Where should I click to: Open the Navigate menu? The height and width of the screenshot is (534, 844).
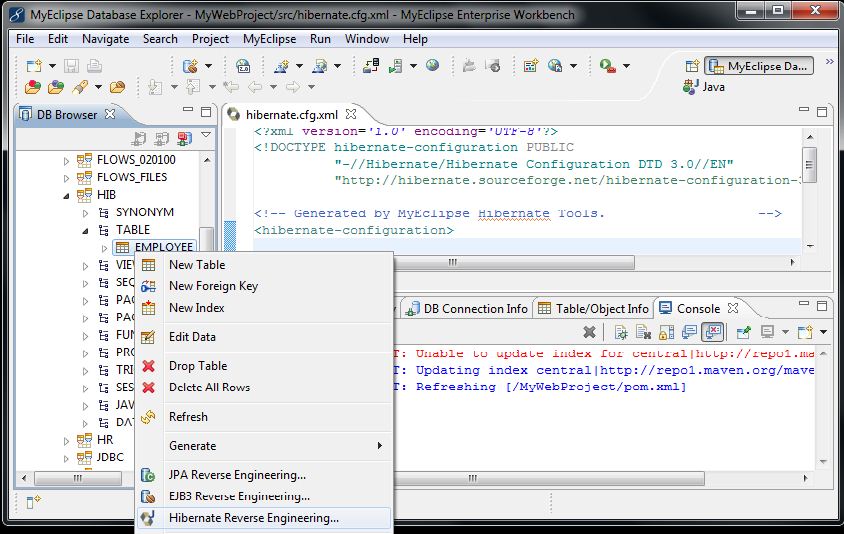pyautogui.click(x=106, y=39)
